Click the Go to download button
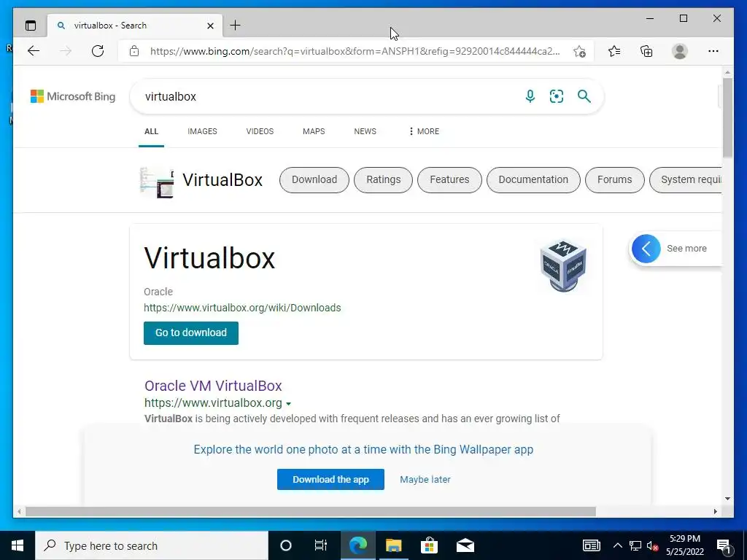747x560 pixels. click(191, 332)
